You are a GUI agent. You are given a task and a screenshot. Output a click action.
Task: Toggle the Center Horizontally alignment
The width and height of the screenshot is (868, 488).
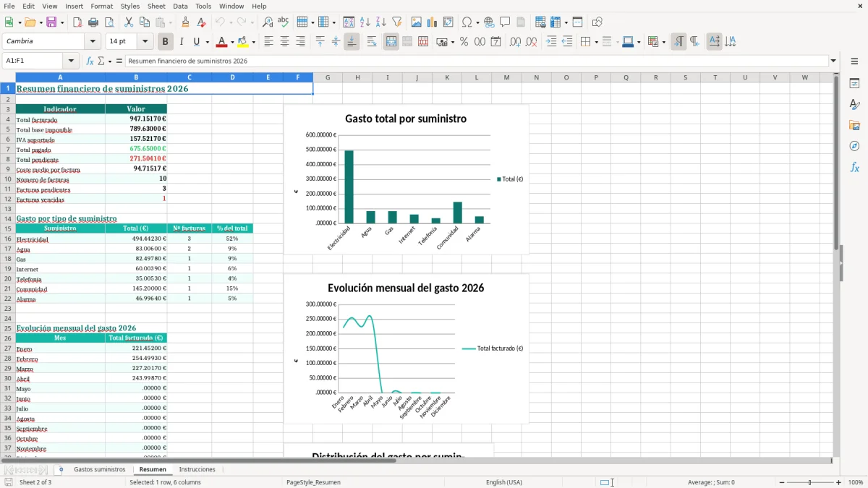[x=284, y=42]
